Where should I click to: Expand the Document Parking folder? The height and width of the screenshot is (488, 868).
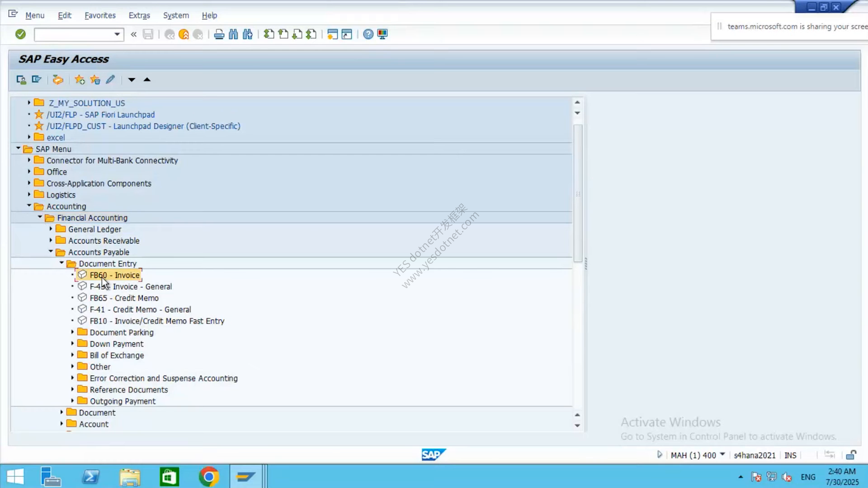(x=72, y=332)
